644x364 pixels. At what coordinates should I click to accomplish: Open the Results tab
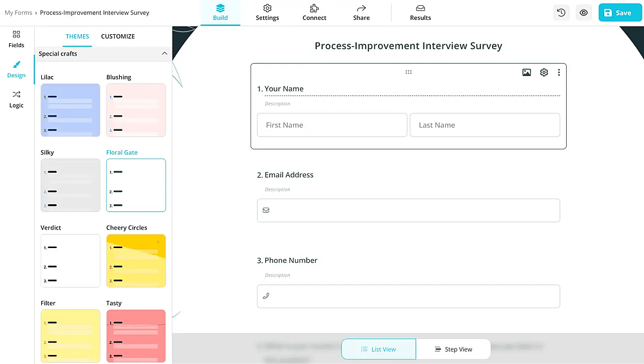(420, 13)
